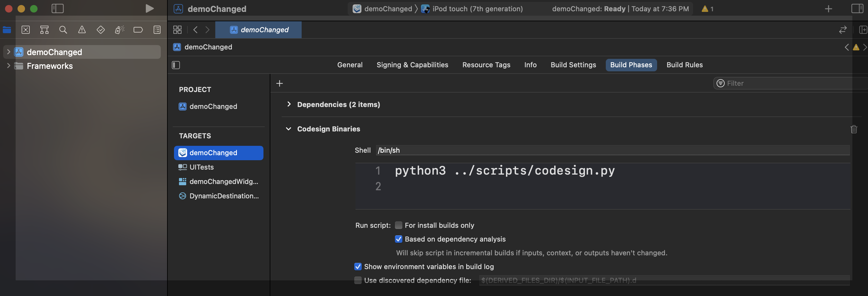868x296 pixels.
Task: Switch to the General tab
Action: click(x=350, y=65)
